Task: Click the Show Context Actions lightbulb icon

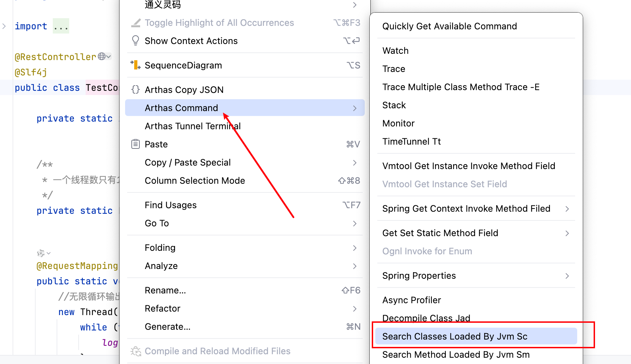Action: (136, 41)
